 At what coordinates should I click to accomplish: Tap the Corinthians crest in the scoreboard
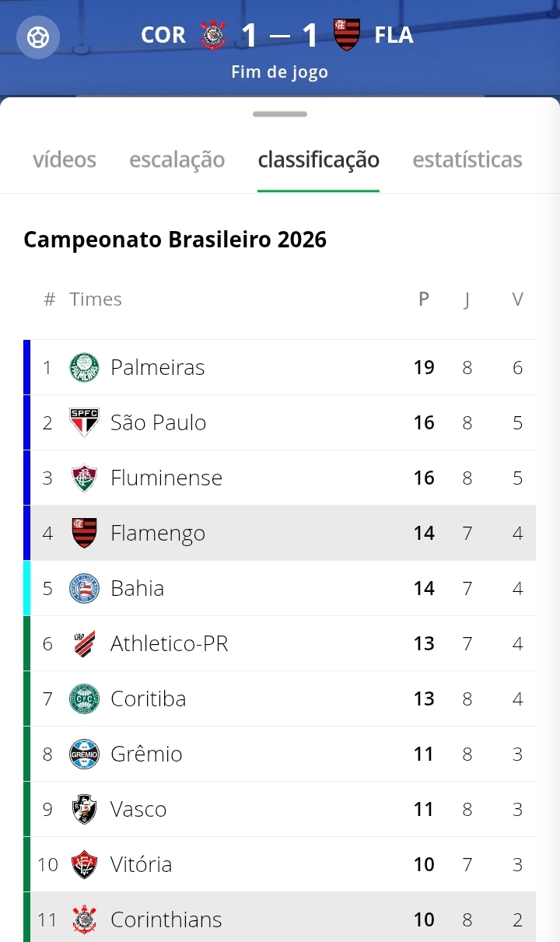pos(213,35)
